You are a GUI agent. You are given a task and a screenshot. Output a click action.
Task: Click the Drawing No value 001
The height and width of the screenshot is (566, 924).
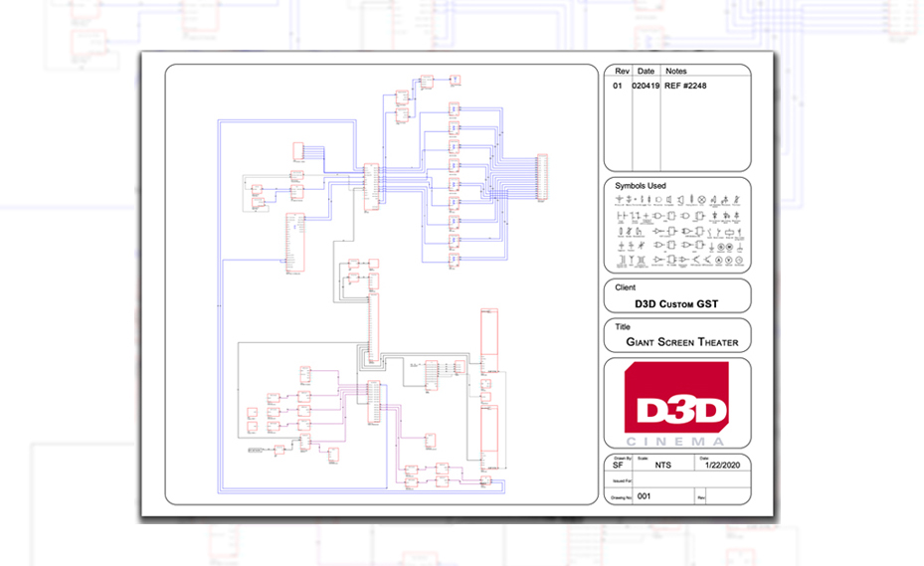643,494
